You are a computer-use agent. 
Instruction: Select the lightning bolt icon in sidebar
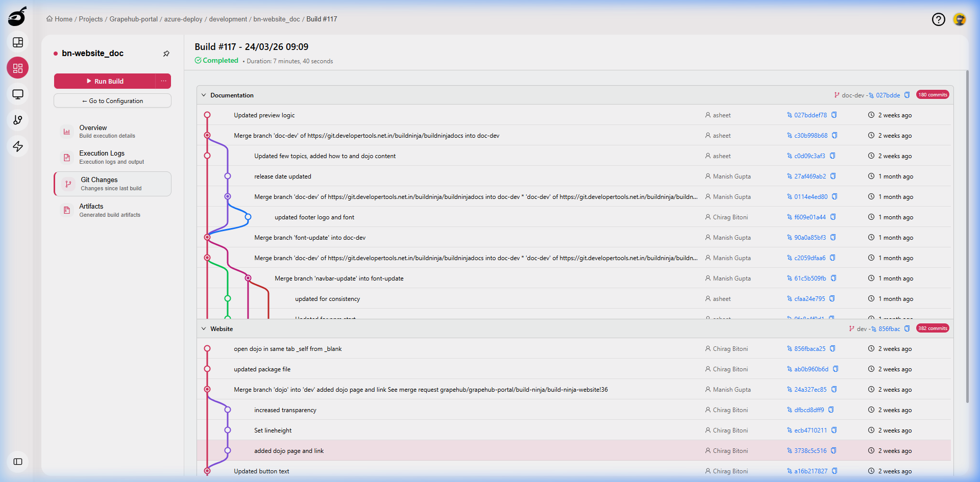(18, 146)
